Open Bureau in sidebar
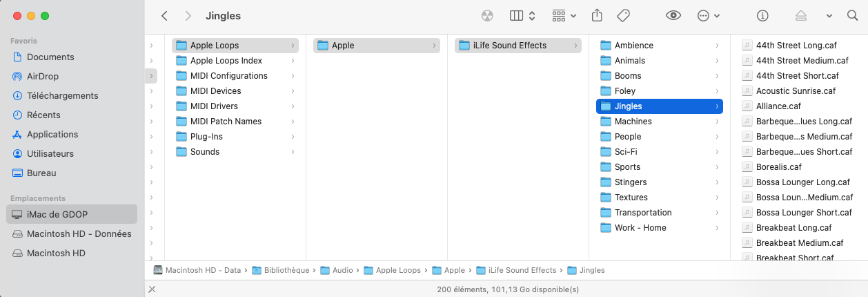The image size is (868, 297). tap(72, 173)
